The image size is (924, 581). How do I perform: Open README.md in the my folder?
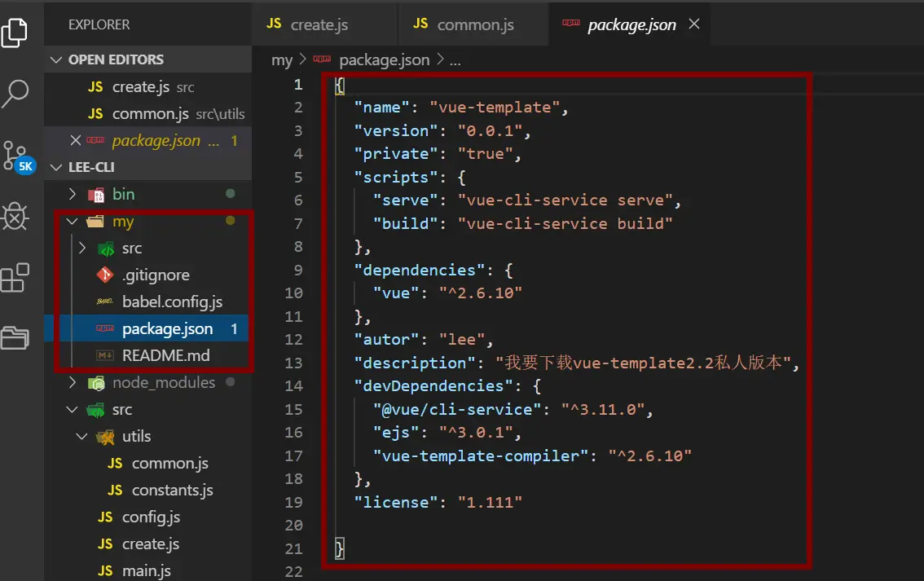click(165, 355)
